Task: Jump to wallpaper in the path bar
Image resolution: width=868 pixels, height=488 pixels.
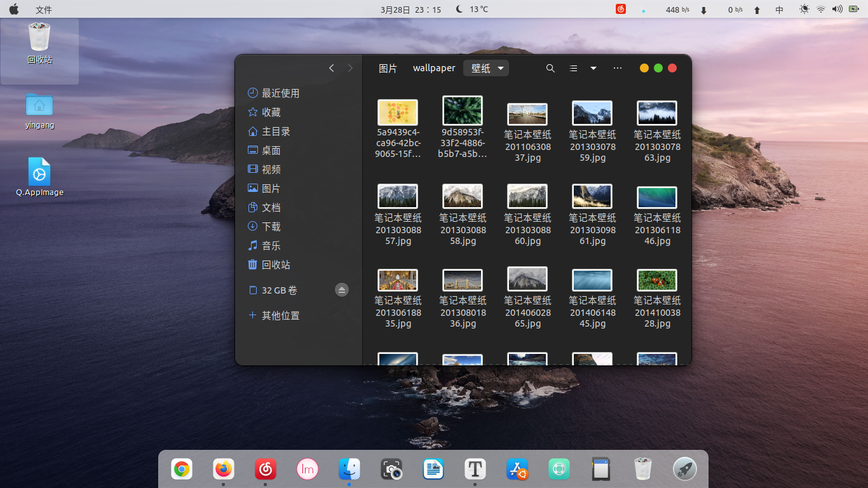Action: pyautogui.click(x=434, y=68)
